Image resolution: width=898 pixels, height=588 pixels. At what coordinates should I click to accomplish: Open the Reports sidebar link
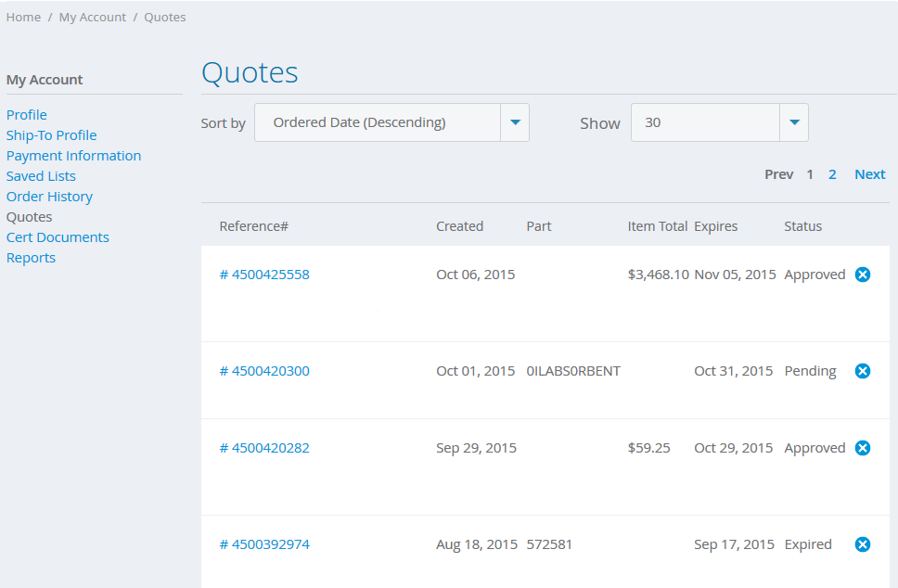[32, 258]
